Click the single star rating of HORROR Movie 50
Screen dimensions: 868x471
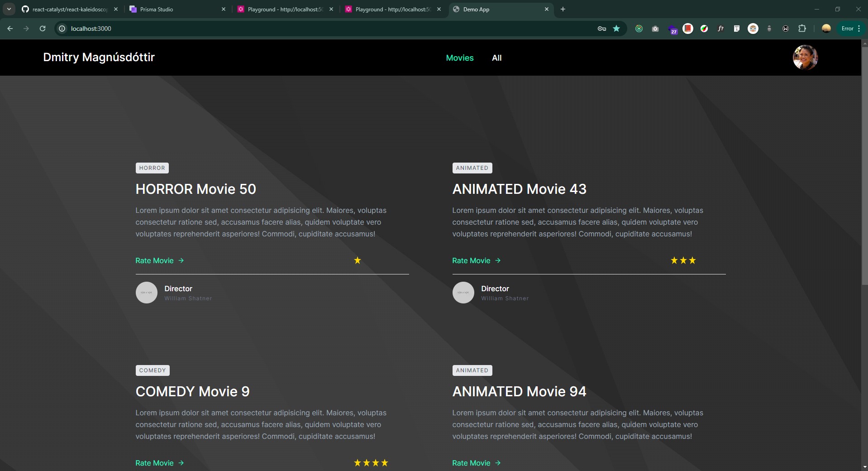358,260
